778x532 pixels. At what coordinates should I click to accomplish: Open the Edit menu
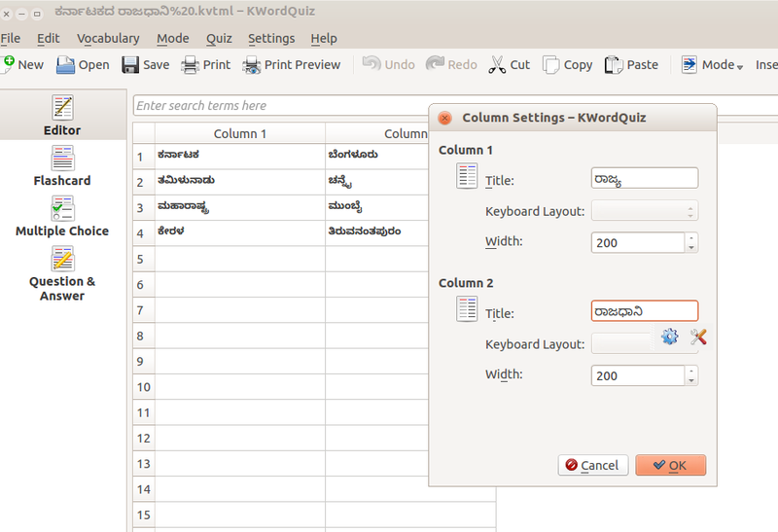click(x=48, y=38)
